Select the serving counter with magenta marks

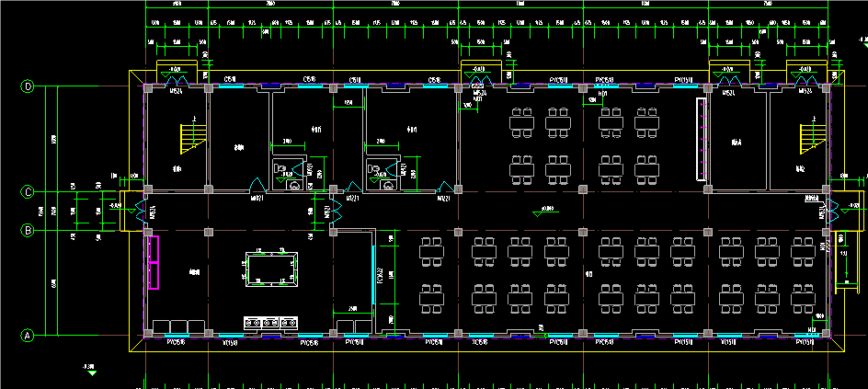click(702, 139)
